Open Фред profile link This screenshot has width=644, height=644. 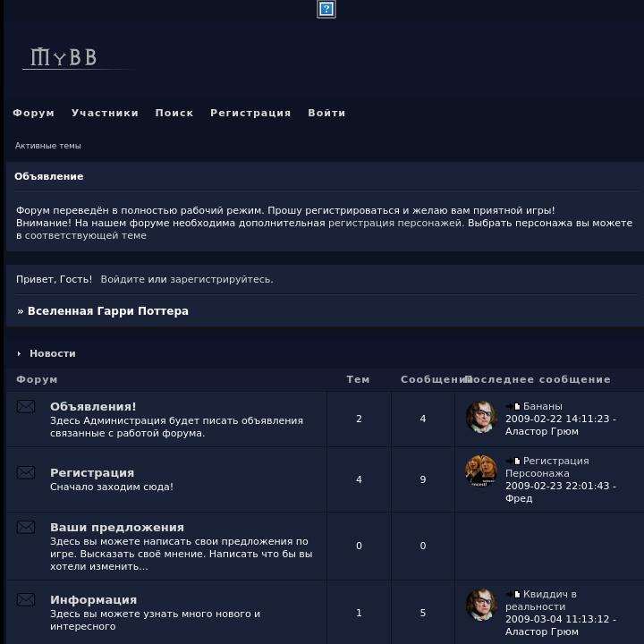(x=519, y=498)
